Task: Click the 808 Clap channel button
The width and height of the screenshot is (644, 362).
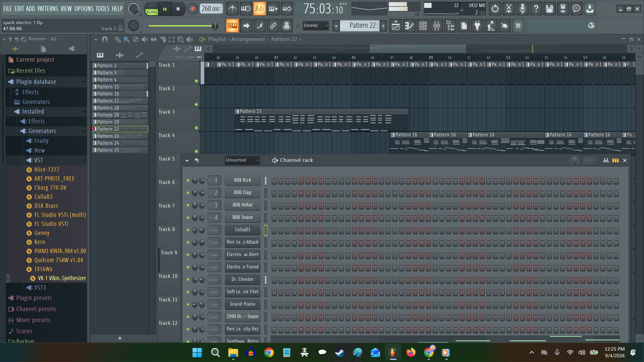Action: tap(243, 193)
